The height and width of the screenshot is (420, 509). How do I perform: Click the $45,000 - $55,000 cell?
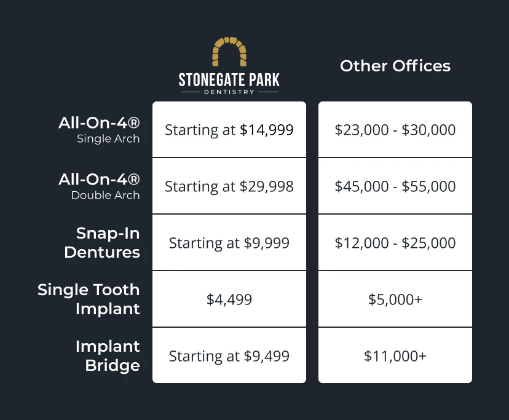395,186
